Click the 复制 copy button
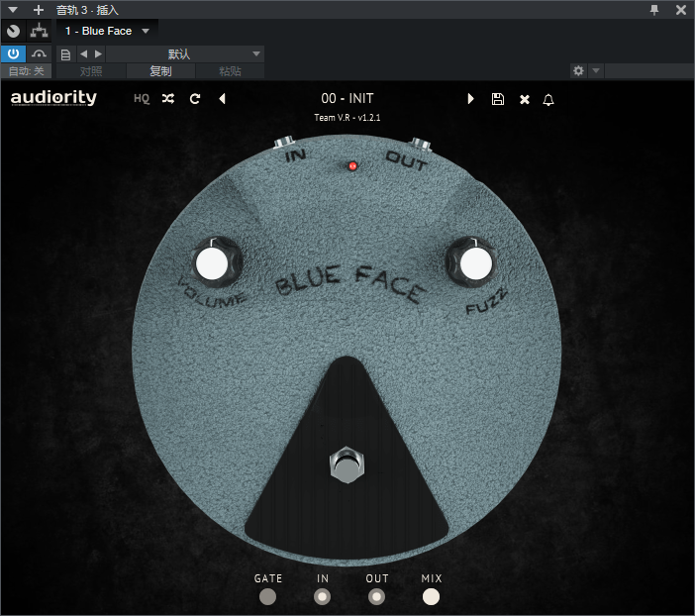The width and height of the screenshot is (695, 616). tap(160, 71)
